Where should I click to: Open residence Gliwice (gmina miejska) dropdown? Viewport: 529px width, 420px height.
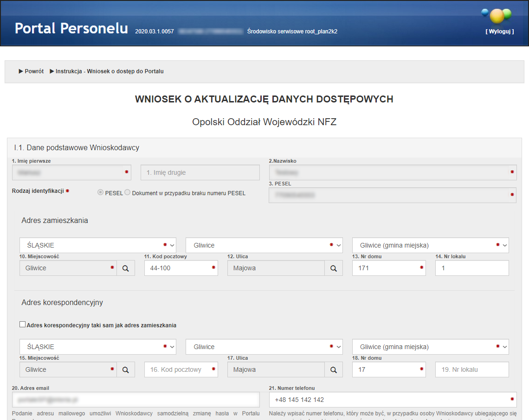430,245
